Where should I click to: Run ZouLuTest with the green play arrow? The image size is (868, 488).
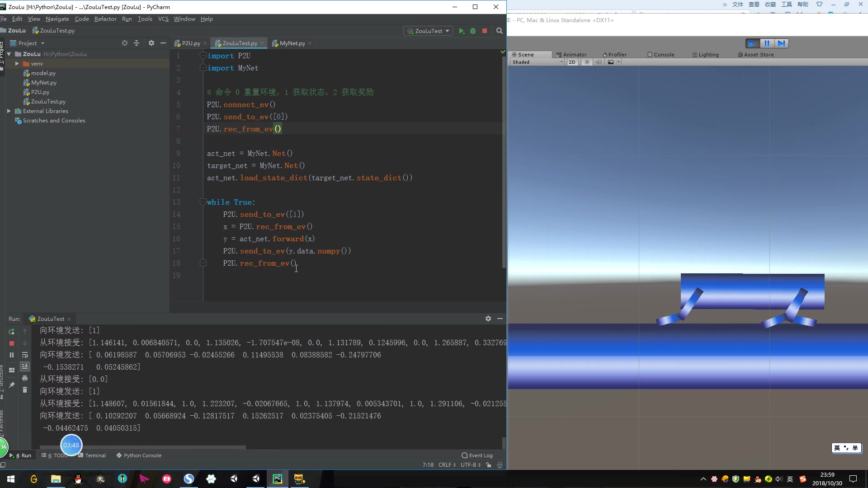461,31
